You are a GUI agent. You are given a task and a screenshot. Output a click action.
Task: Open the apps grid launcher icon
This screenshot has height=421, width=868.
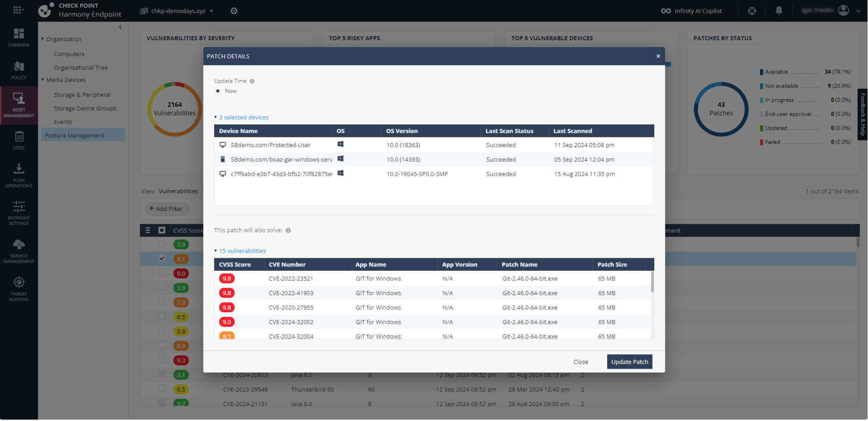18,10
